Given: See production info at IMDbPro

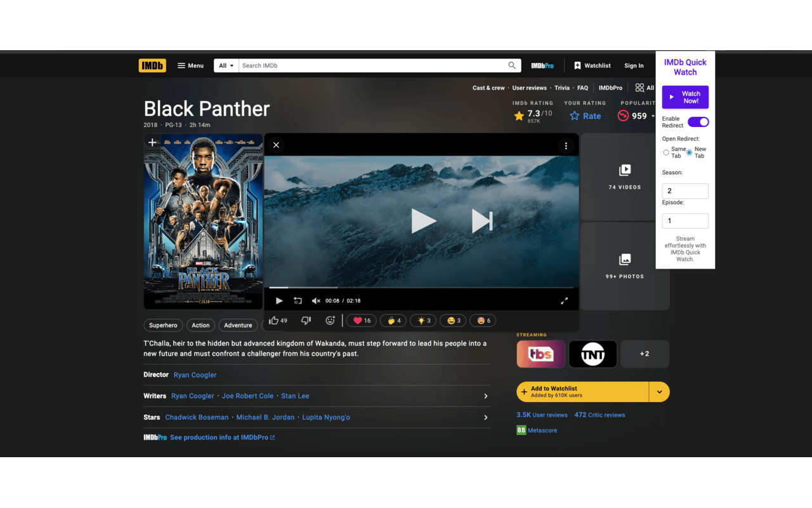Looking at the screenshot, I should point(222,438).
